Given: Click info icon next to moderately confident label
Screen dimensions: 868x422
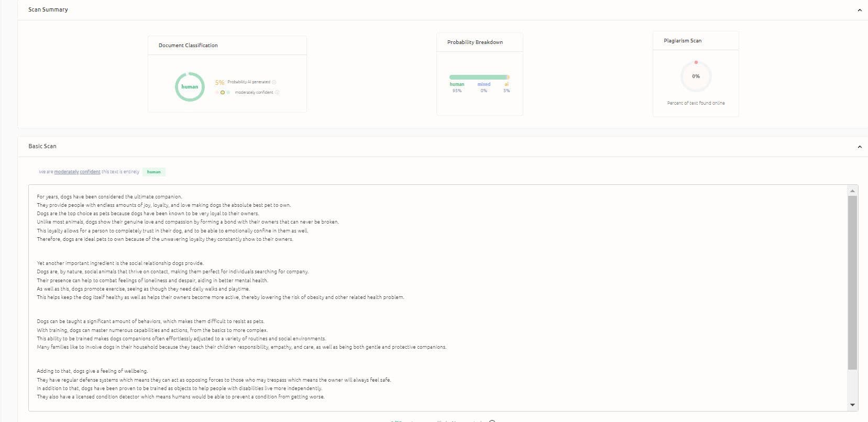Looking at the screenshot, I should [x=277, y=93].
